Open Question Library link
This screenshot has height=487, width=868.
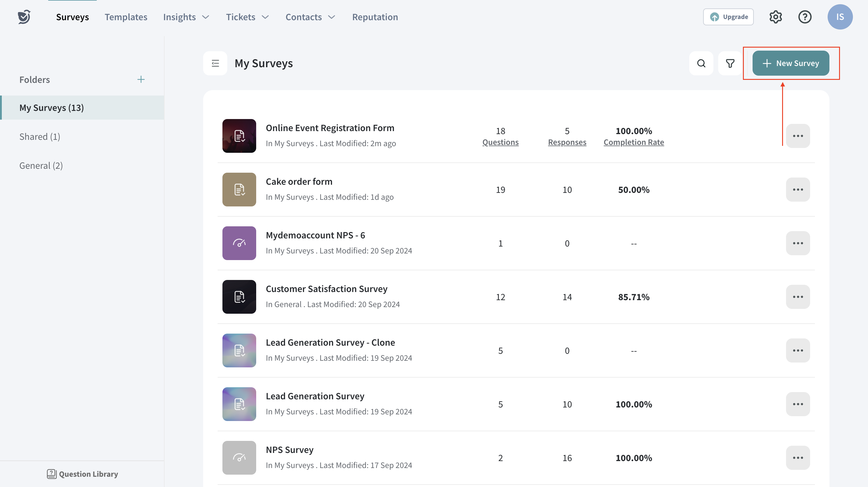click(x=83, y=474)
